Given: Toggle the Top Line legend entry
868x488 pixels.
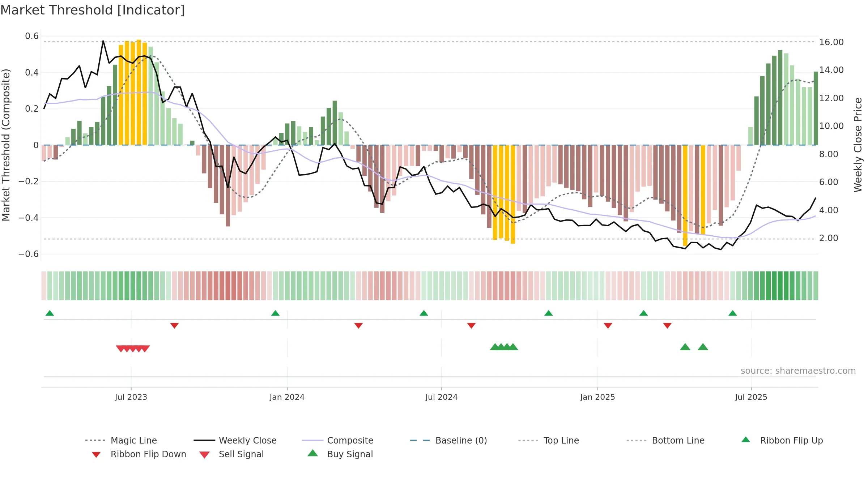Looking at the screenshot, I should point(549,440).
